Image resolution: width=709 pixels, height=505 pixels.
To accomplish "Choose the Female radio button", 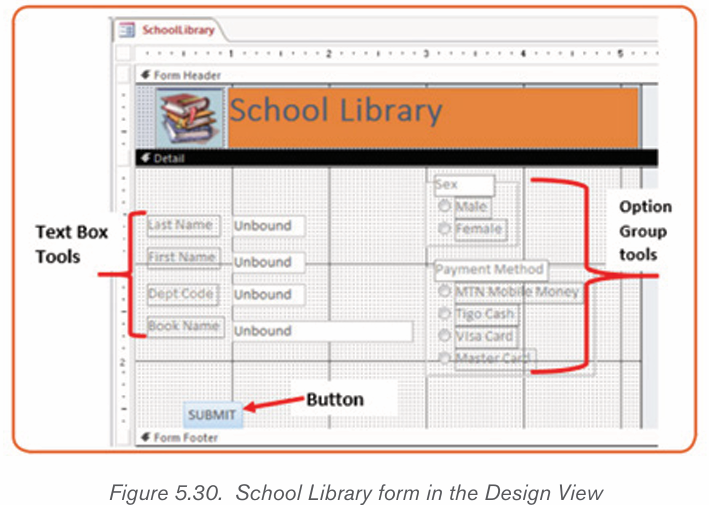I will coord(444,228).
